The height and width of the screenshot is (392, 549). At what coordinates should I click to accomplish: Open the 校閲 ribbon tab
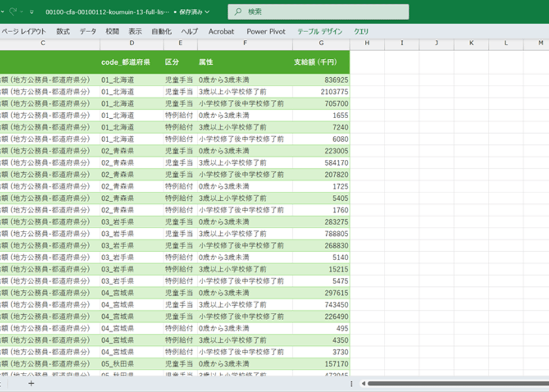pyautogui.click(x=112, y=31)
